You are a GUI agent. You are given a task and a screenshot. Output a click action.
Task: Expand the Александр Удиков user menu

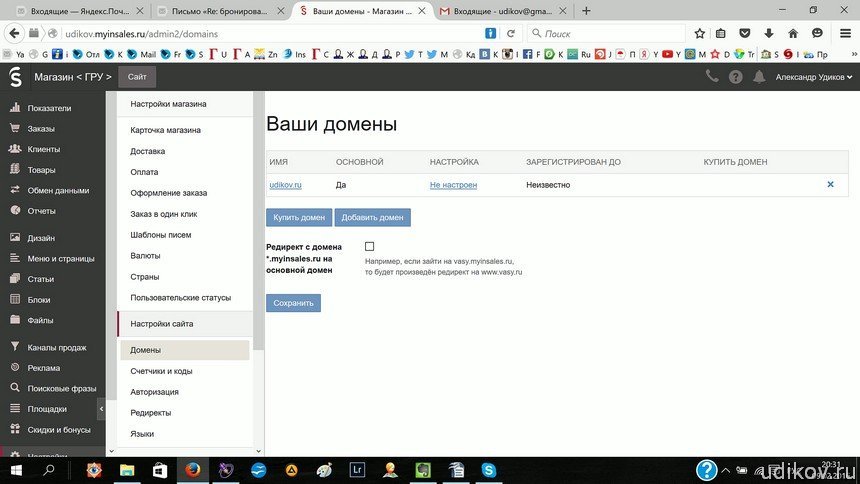point(814,76)
